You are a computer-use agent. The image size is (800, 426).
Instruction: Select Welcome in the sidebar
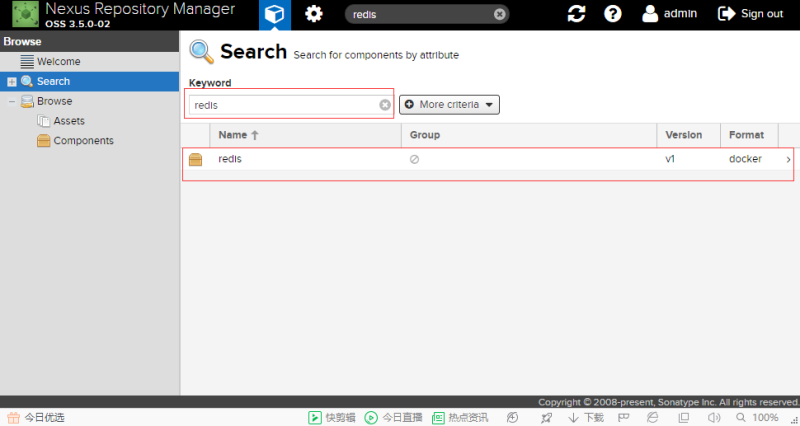58,62
